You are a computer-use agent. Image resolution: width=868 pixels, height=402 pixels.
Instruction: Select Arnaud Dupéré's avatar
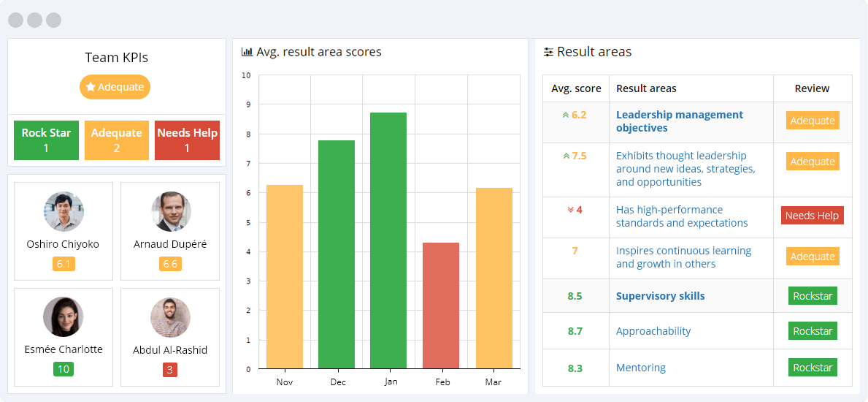pos(170,212)
